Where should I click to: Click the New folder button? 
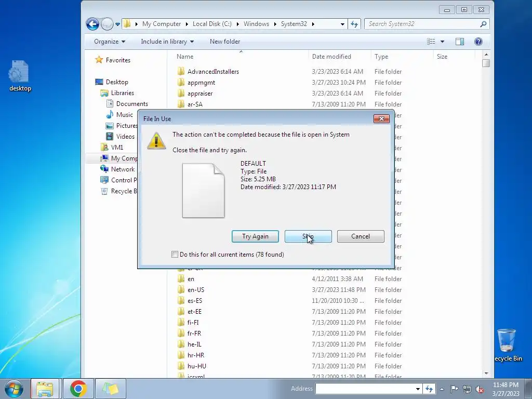point(224,42)
